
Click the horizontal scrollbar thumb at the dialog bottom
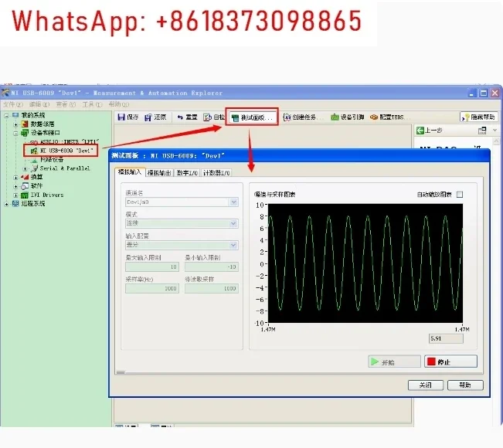click(x=121, y=372)
